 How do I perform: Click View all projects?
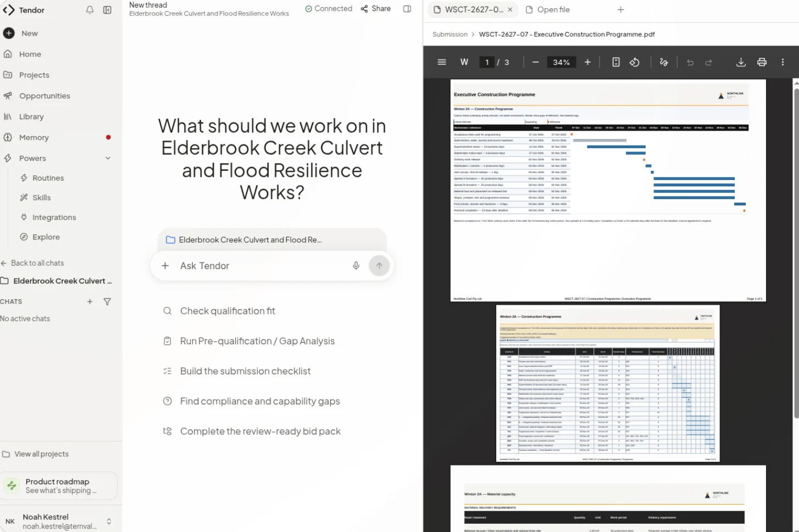36,454
